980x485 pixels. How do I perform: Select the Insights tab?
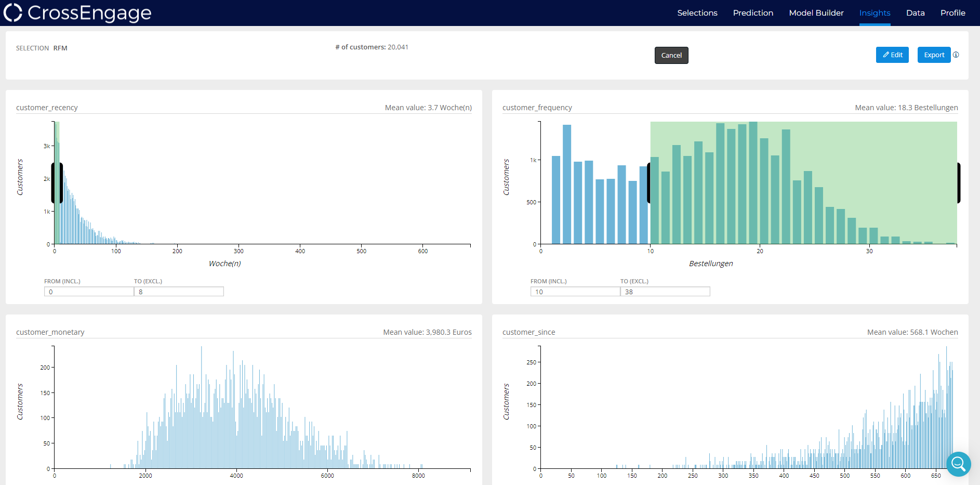click(875, 13)
